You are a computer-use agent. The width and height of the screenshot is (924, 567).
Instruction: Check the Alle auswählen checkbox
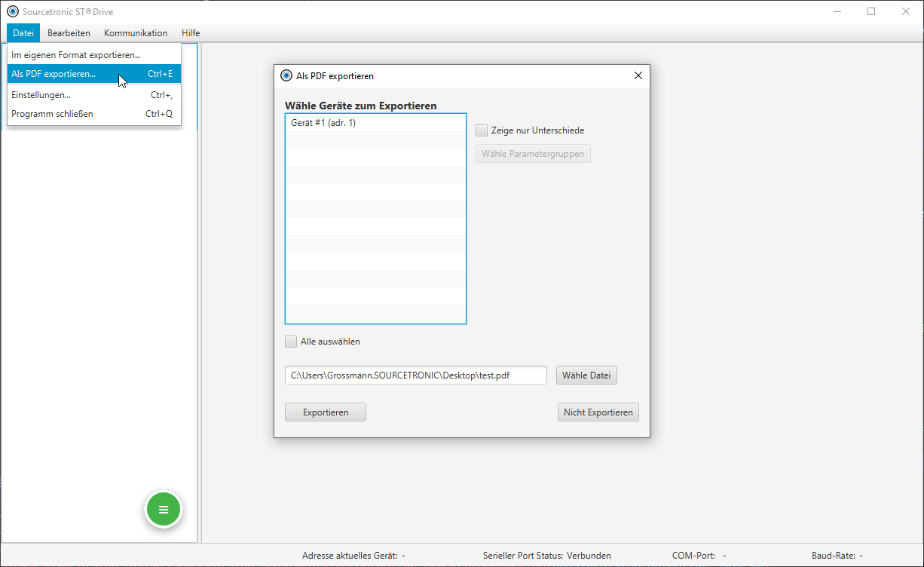(291, 342)
